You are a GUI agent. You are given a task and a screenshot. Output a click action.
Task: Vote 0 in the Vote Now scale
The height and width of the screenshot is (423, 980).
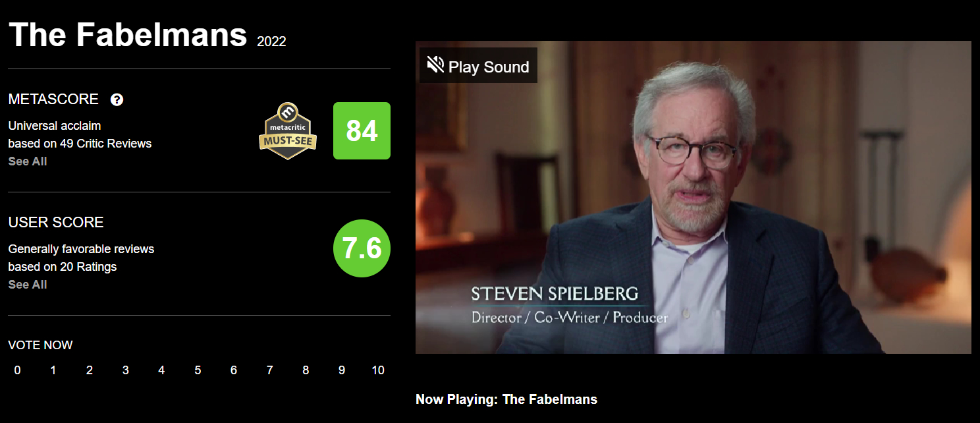pos(17,370)
